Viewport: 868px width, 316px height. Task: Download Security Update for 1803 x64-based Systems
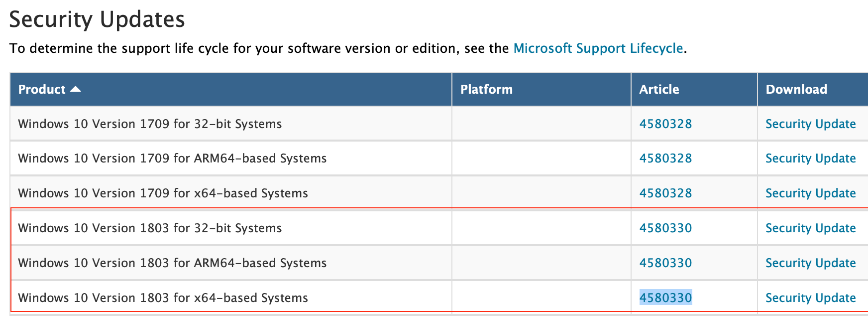810,298
